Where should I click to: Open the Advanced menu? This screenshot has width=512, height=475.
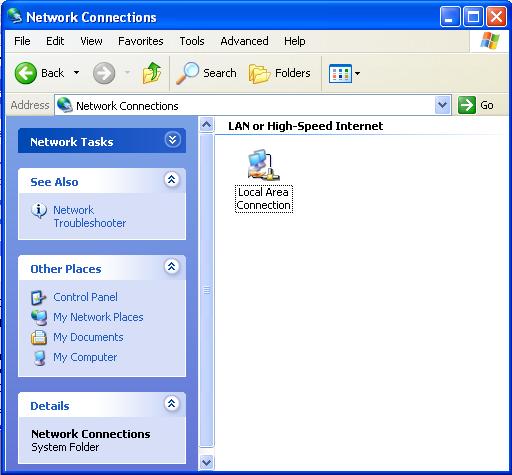(244, 41)
